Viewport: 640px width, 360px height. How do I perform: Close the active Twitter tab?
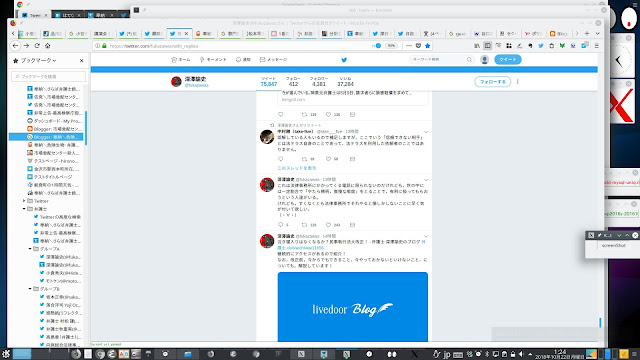(187, 33)
